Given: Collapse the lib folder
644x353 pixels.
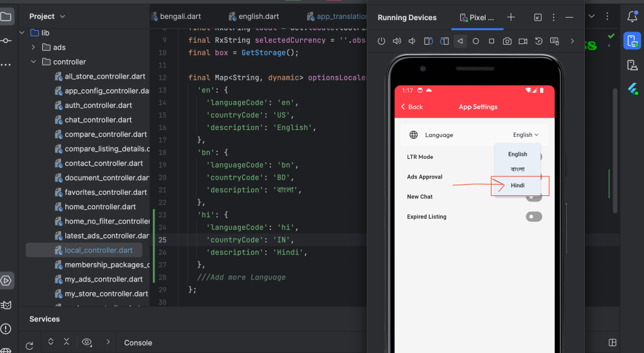Looking at the screenshot, I should 22,33.
